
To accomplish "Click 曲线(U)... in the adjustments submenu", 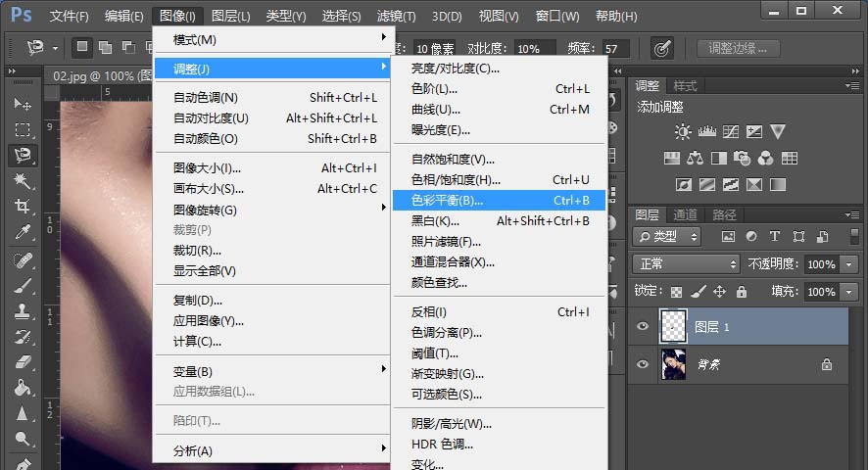I will 436,110.
